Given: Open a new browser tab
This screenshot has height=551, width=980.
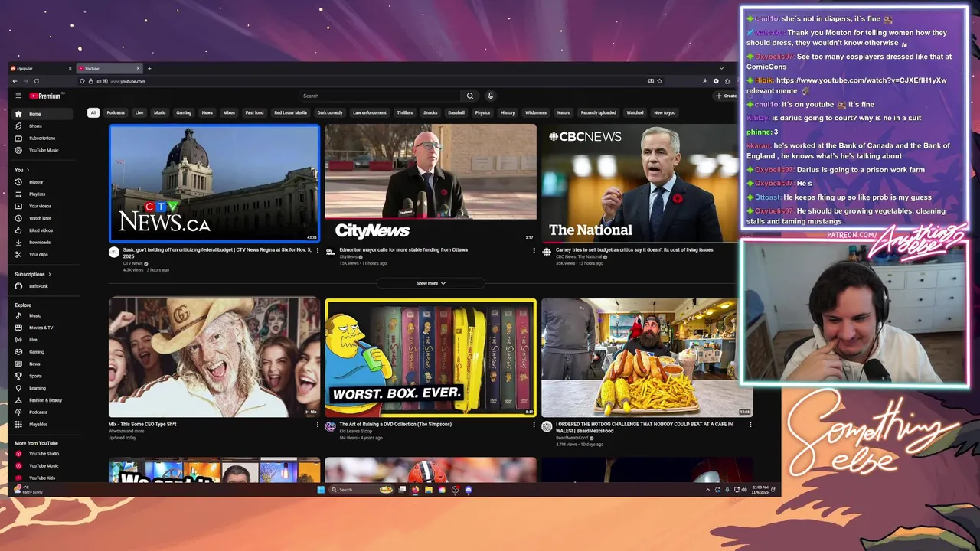Looking at the screenshot, I should pyautogui.click(x=149, y=69).
